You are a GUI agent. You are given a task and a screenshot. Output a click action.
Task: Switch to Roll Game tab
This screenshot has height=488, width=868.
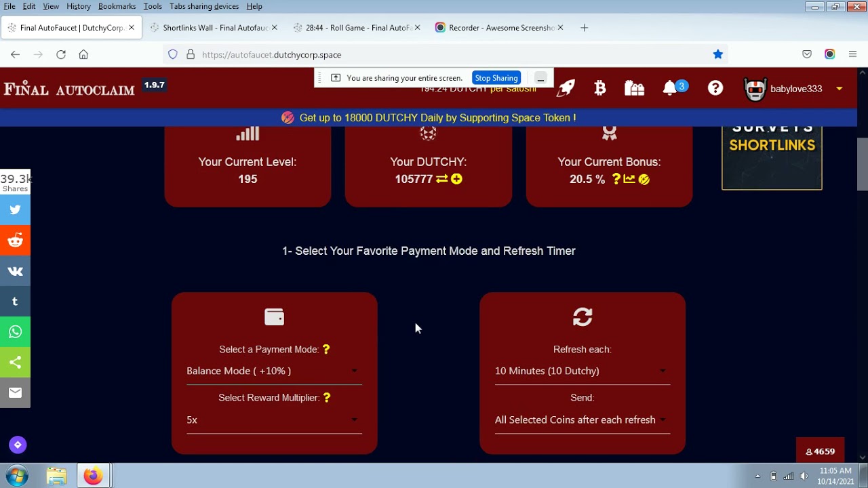point(357,28)
